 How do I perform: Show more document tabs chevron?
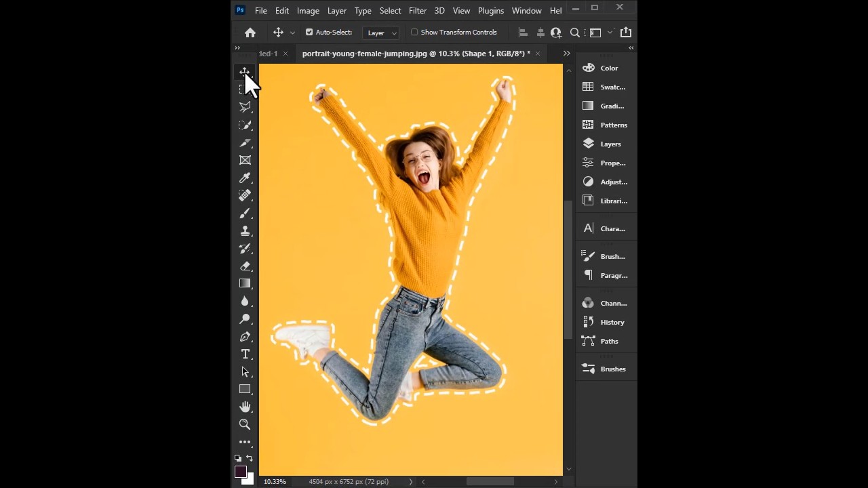pos(566,54)
